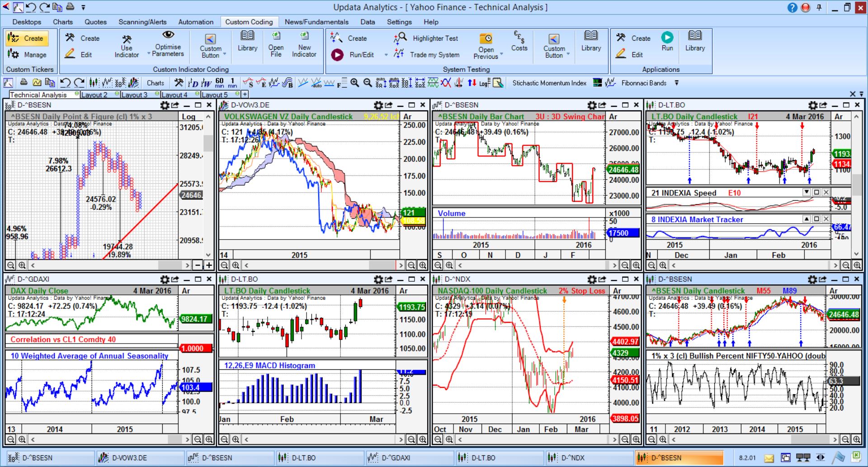Viewport: 868px width, 467px height.
Task: Toggle the green dot on Layout 2 tab
Action: (x=117, y=94)
